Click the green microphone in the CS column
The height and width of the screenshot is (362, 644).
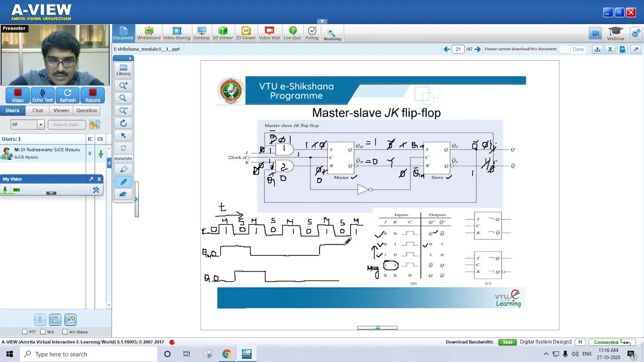(x=101, y=153)
